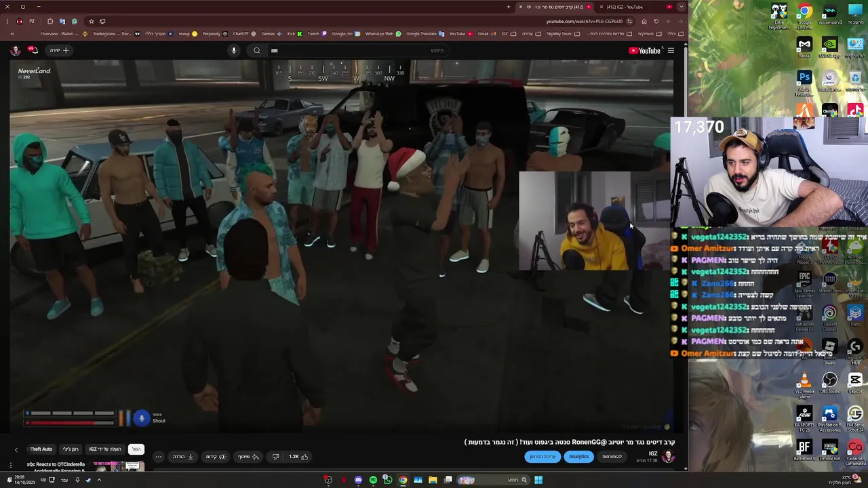Click the YouTube search magnifier button

click(x=257, y=50)
